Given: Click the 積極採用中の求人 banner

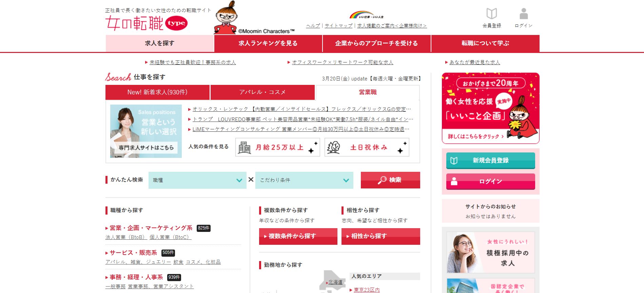Looking at the screenshot, I should pyautogui.click(x=490, y=253).
